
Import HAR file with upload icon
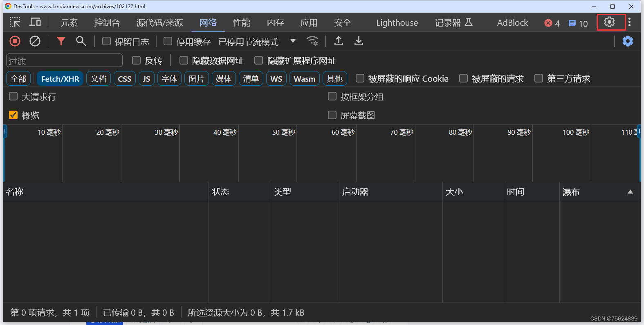click(339, 41)
